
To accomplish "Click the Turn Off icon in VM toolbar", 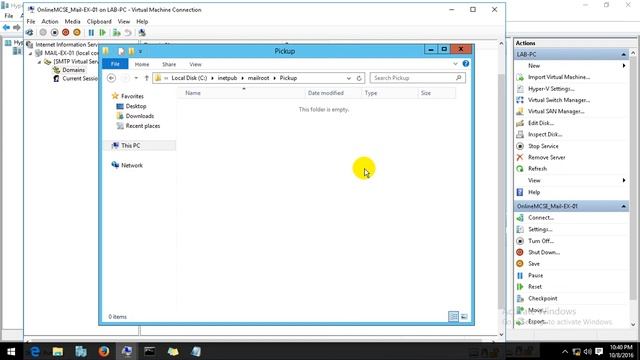I will (54, 33).
